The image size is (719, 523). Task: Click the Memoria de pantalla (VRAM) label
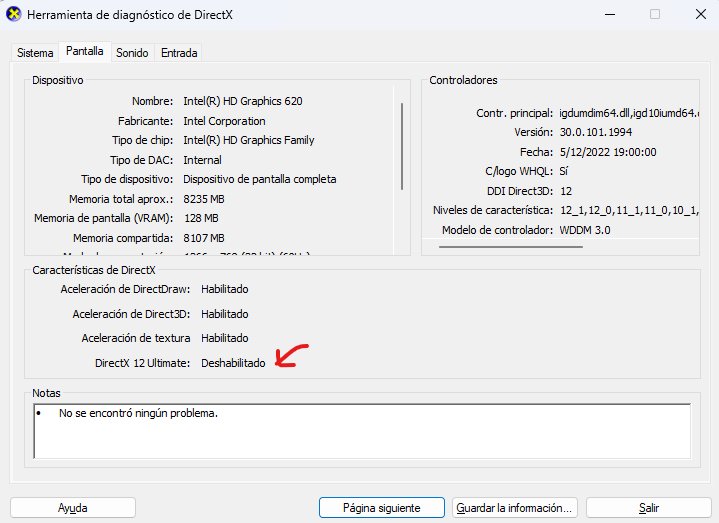pos(104,218)
